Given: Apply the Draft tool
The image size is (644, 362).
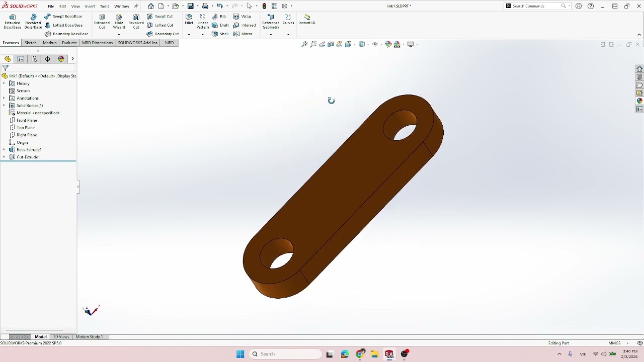Looking at the screenshot, I should (220, 25).
